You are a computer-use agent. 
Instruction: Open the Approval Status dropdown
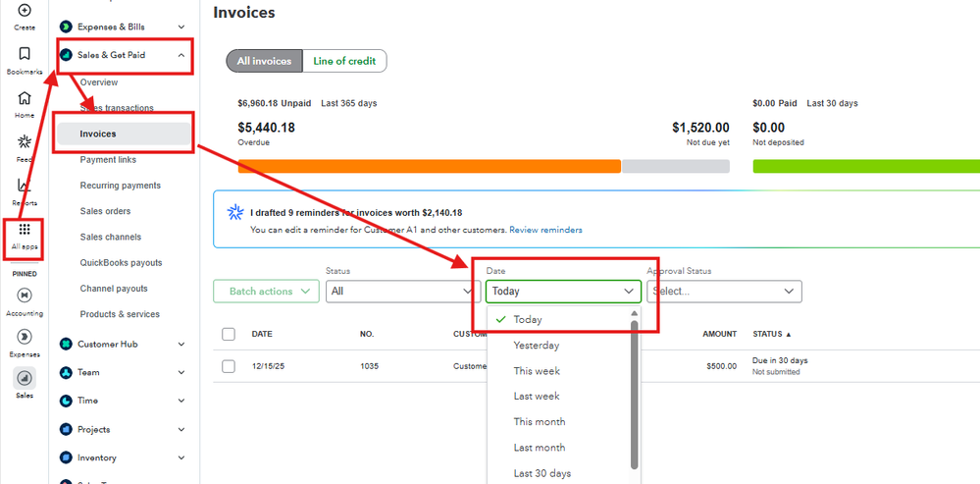pyautogui.click(x=723, y=292)
